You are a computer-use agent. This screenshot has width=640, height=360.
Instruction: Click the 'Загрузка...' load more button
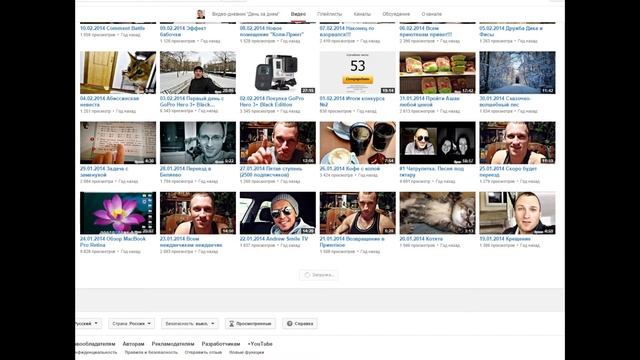click(319, 275)
